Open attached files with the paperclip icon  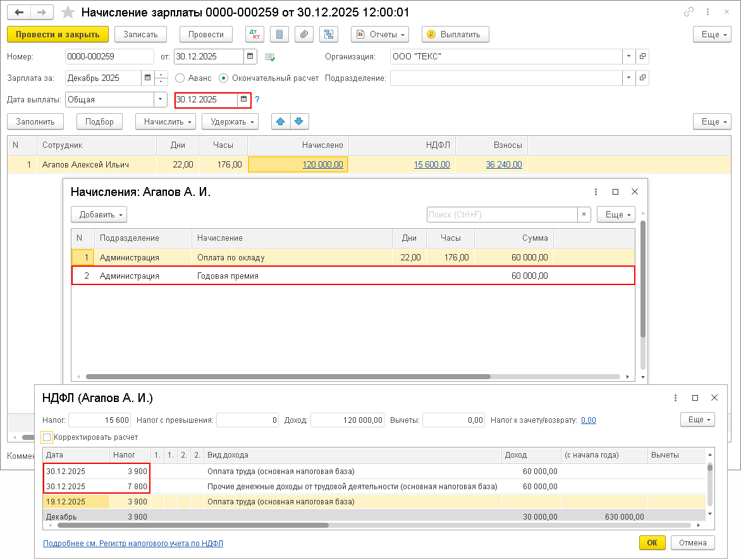[x=304, y=35]
